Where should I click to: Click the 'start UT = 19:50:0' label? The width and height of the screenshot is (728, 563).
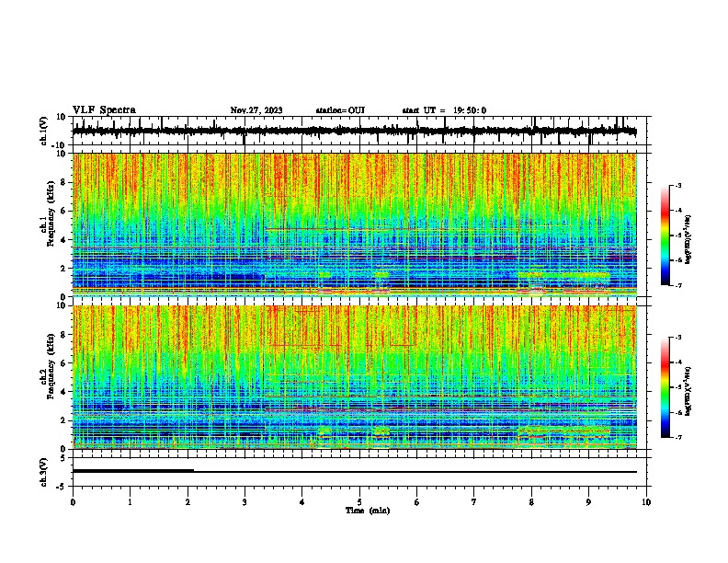point(444,110)
